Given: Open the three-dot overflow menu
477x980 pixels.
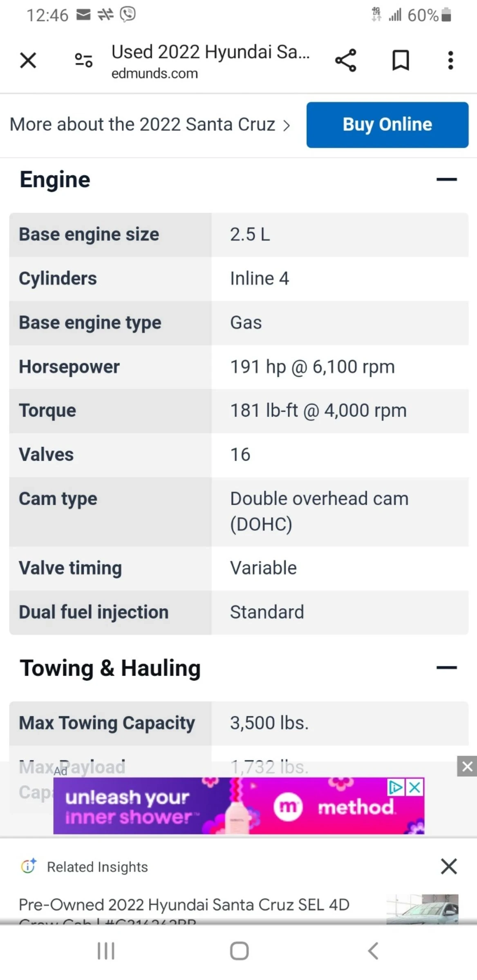Looking at the screenshot, I should pos(450,61).
